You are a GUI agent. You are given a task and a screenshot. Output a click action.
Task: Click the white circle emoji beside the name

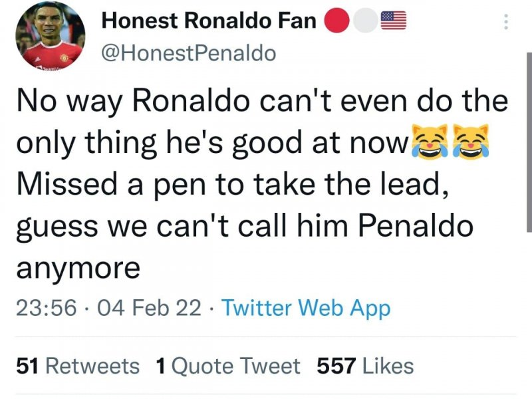[364, 21]
